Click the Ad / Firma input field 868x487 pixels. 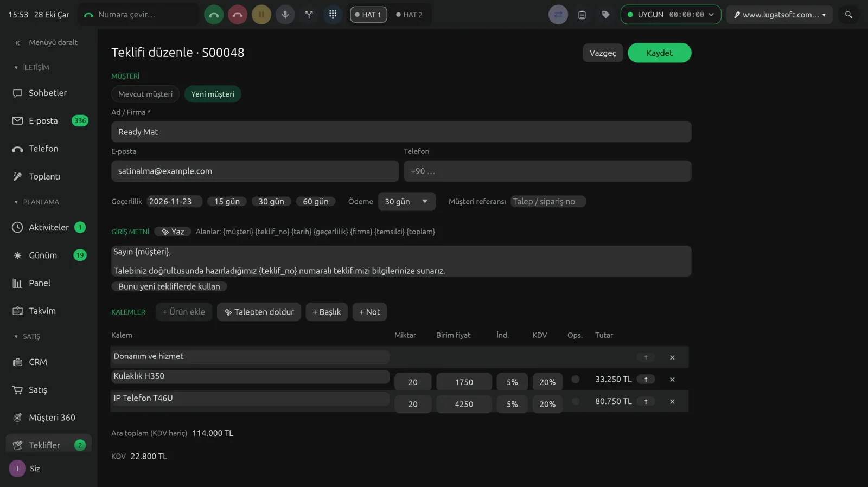tap(401, 132)
